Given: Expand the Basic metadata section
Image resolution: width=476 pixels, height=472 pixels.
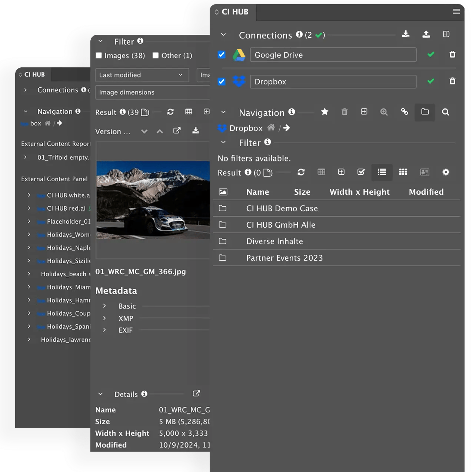Looking at the screenshot, I should tap(104, 306).
